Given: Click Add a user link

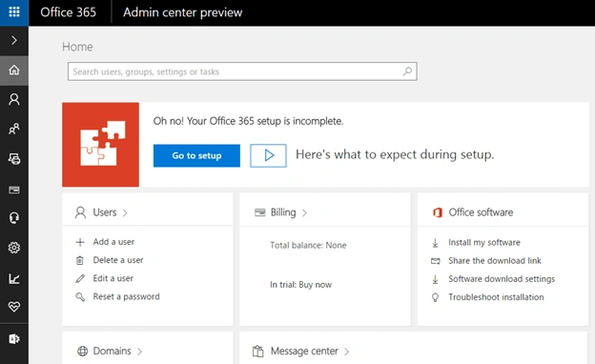Looking at the screenshot, I should click(113, 242).
